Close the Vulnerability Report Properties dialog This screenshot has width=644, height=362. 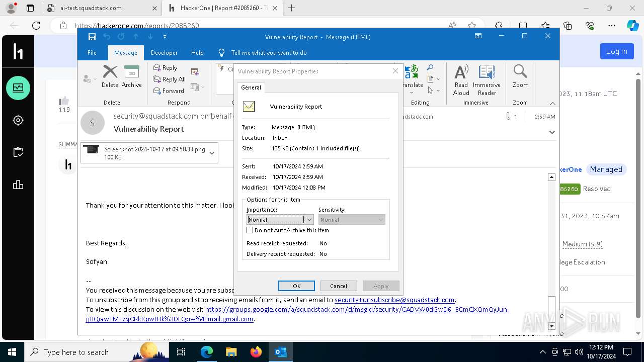[395, 71]
